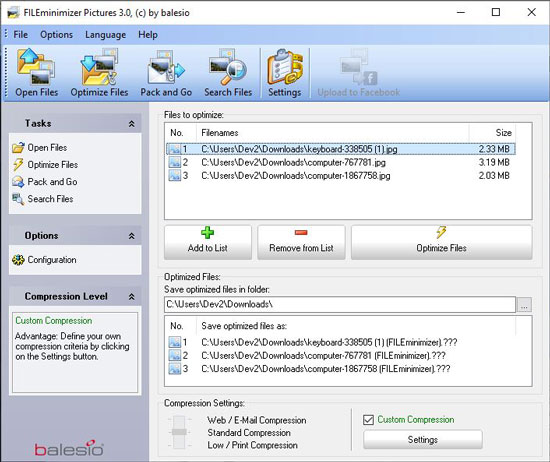
Task: Click the Size column header
Action: [492, 133]
